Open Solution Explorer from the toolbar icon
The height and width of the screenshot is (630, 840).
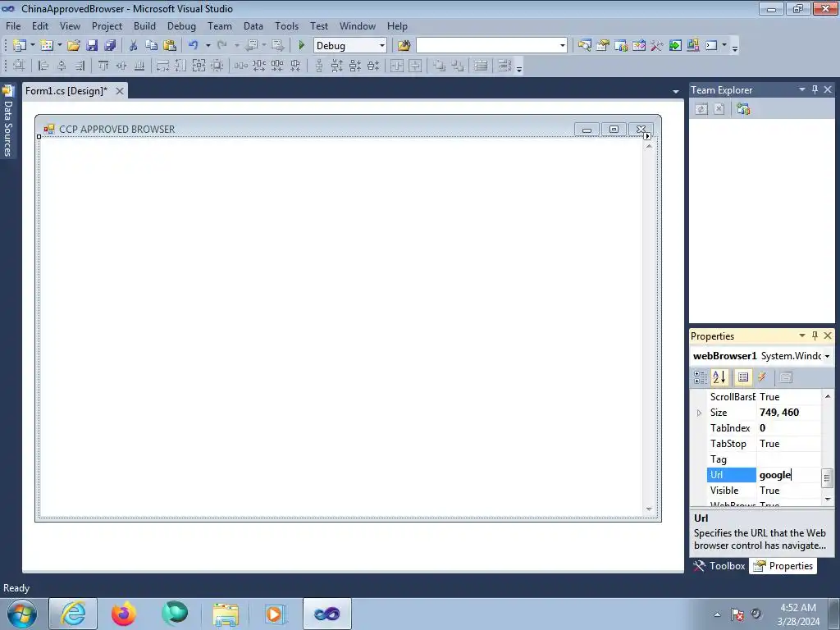[584, 46]
